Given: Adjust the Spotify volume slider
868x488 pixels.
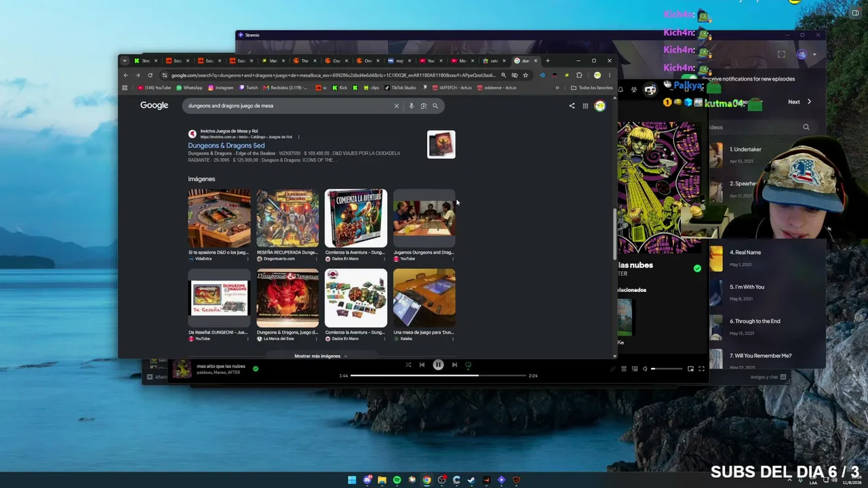Looking at the screenshot, I should point(667,369).
